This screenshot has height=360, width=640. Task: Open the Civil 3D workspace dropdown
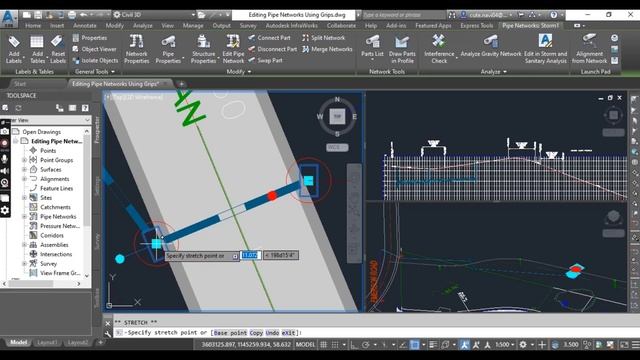(x=154, y=15)
